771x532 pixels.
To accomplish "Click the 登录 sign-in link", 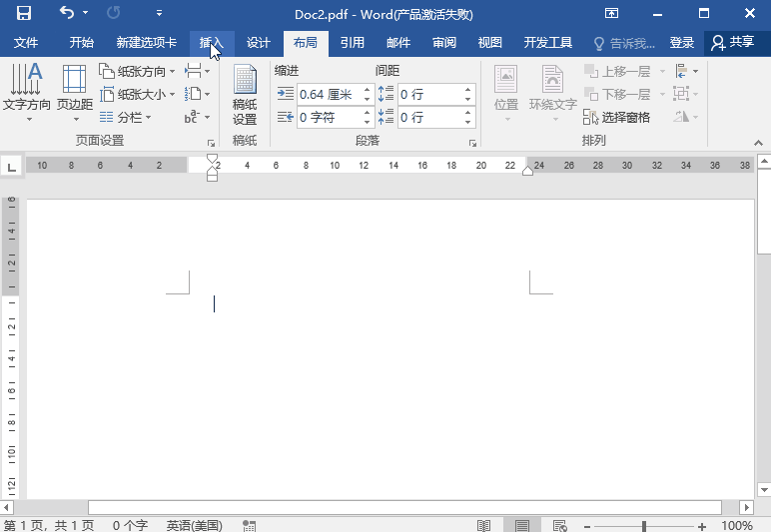I will tap(681, 43).
